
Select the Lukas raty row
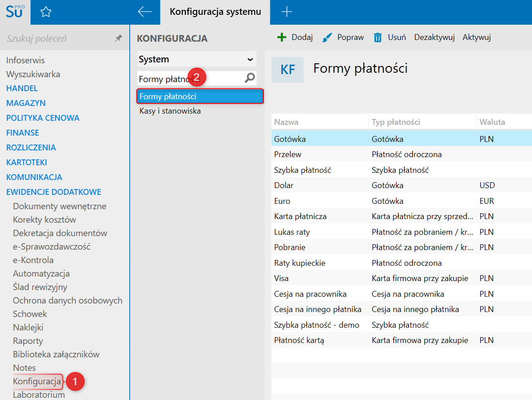coord(402,232)
